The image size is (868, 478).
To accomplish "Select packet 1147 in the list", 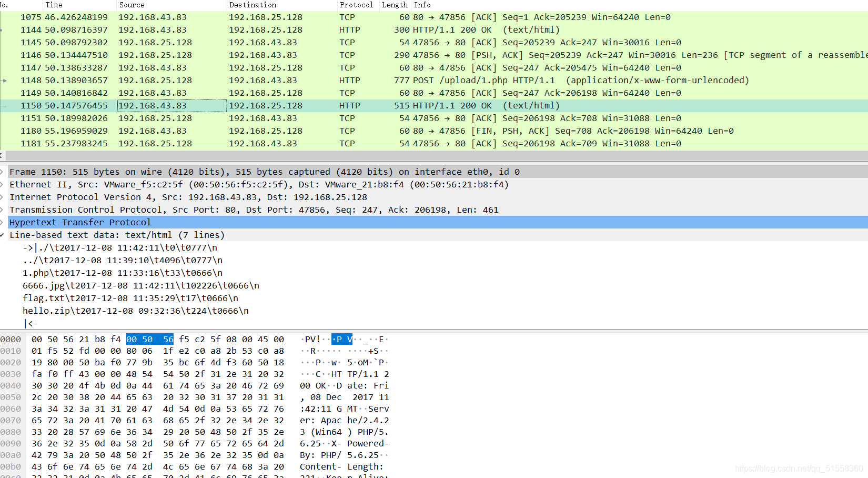I will click(x=434, y=67).
